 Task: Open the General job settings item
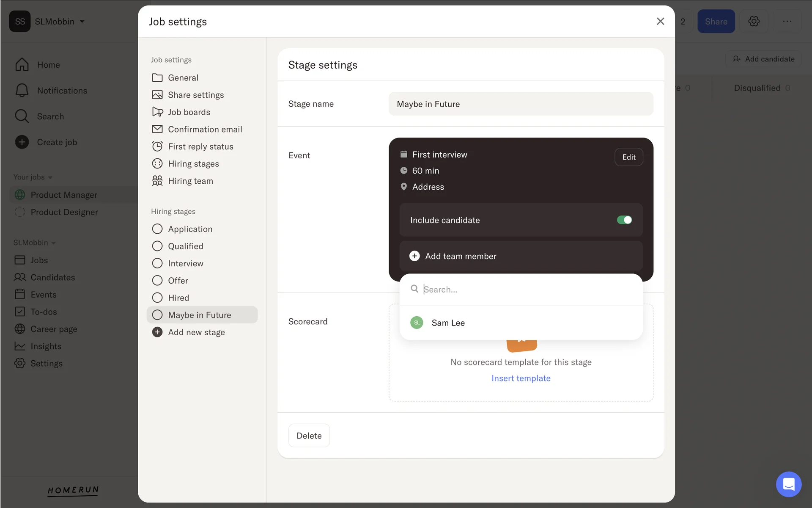pos(183,77)
